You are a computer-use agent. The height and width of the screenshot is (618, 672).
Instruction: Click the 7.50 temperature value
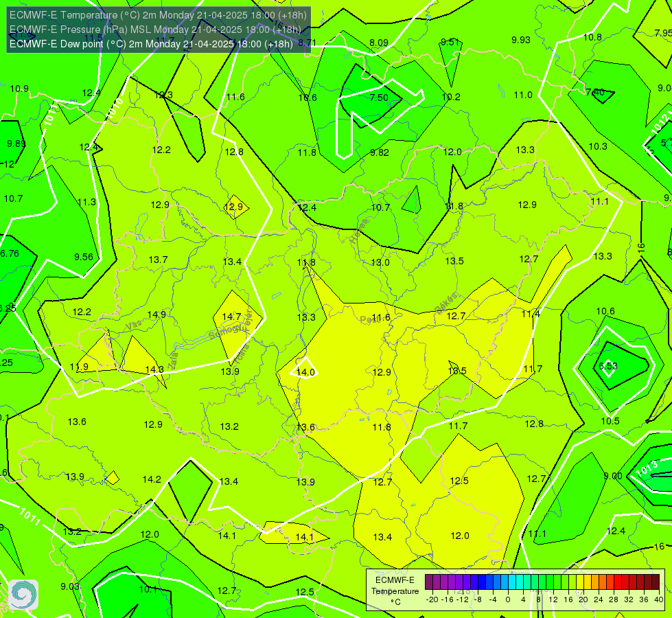[379, 98]
